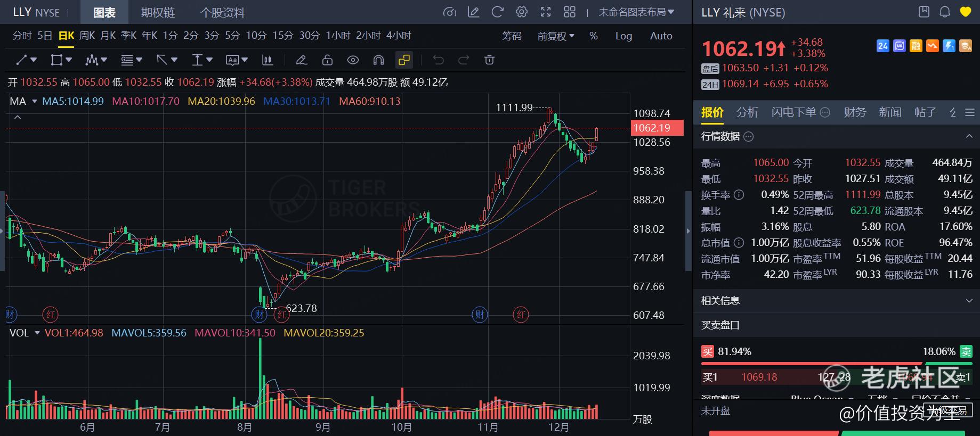Click the notification bell icon for LLY
This screenshot has height=436, width=980.
(945, 12)
